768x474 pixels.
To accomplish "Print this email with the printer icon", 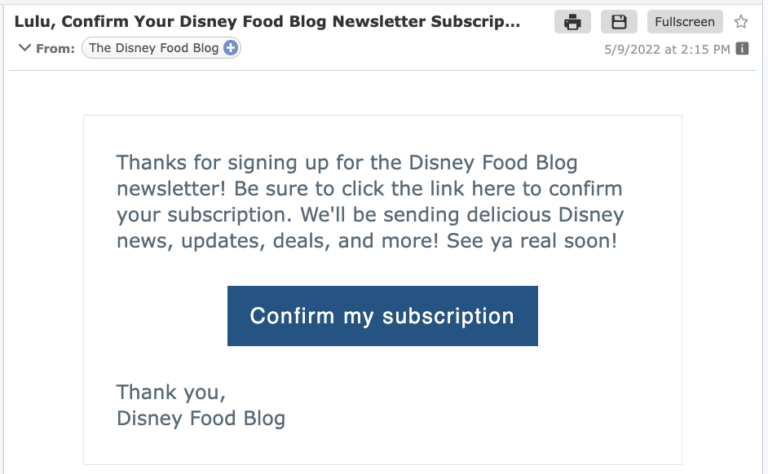I will (x=572, y=22).
